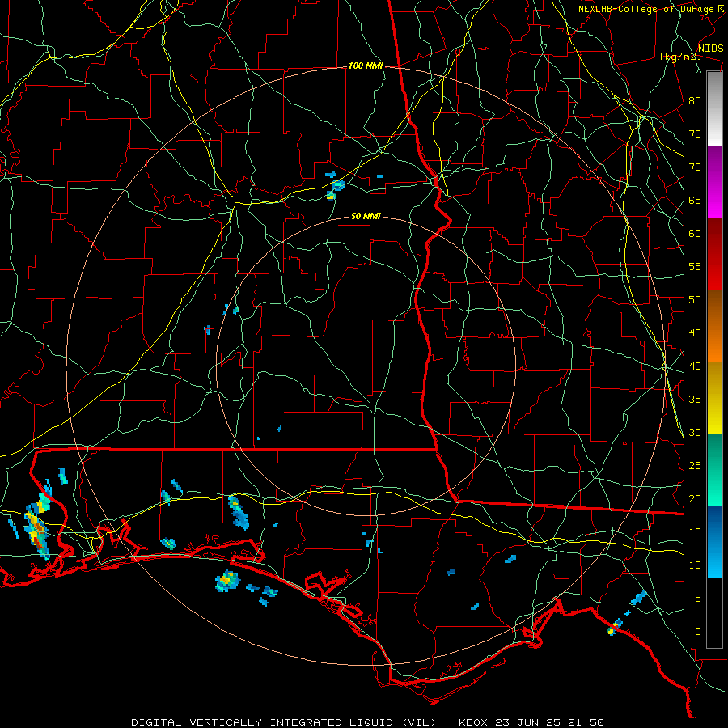
Task: Click the 0 value on the color scale
Action: (x=698, y=632)
